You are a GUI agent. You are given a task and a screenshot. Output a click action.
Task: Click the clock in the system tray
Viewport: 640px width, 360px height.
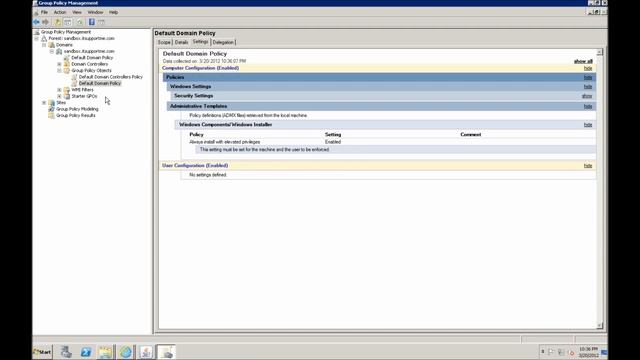(x=588, y=352)
